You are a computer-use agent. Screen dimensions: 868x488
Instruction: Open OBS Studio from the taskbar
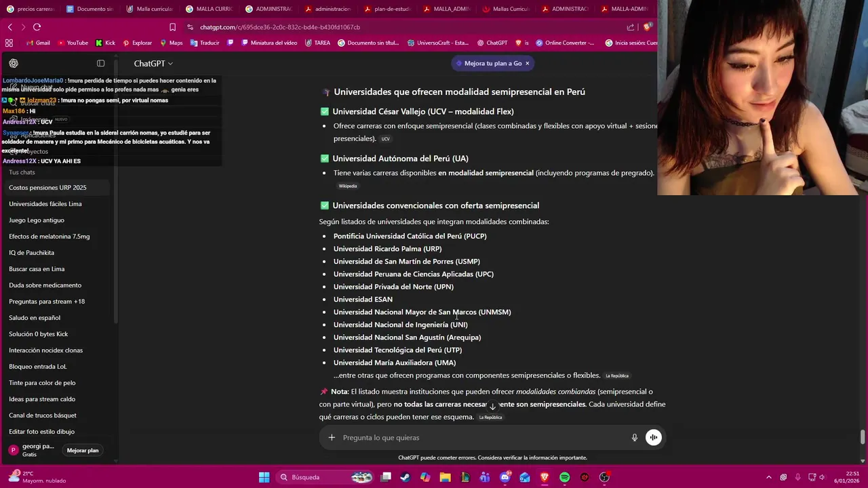604,477
